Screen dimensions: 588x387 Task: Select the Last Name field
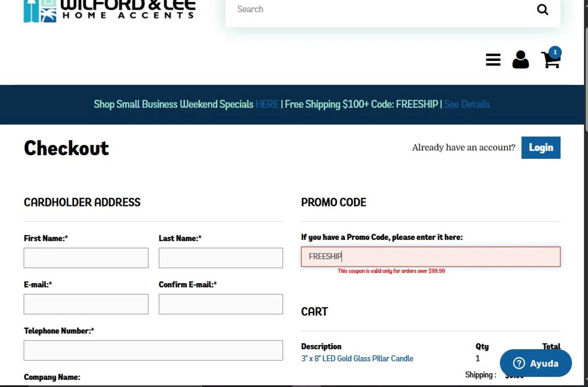pos(221,258)
